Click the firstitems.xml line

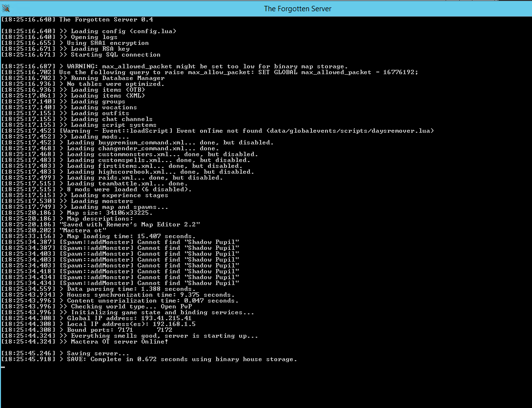122,166
